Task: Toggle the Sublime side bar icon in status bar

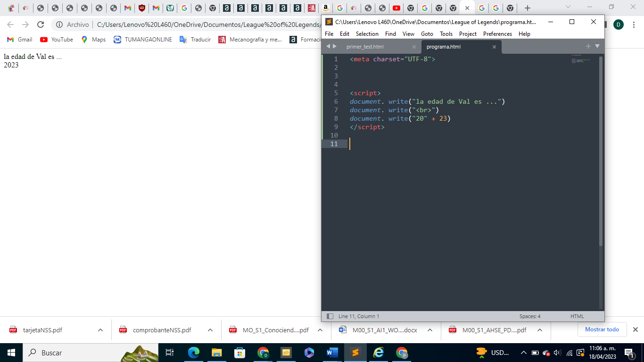Action: (x=330, y=316)
